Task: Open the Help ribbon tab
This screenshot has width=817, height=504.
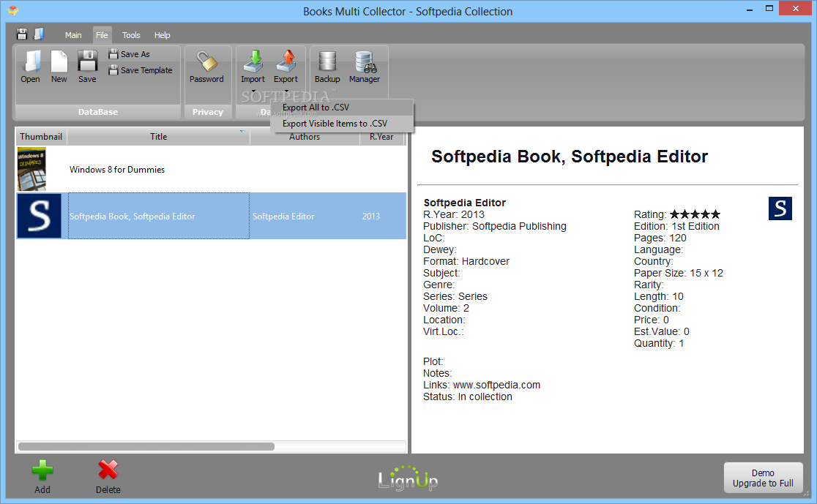Action: [x=162, y=35]
